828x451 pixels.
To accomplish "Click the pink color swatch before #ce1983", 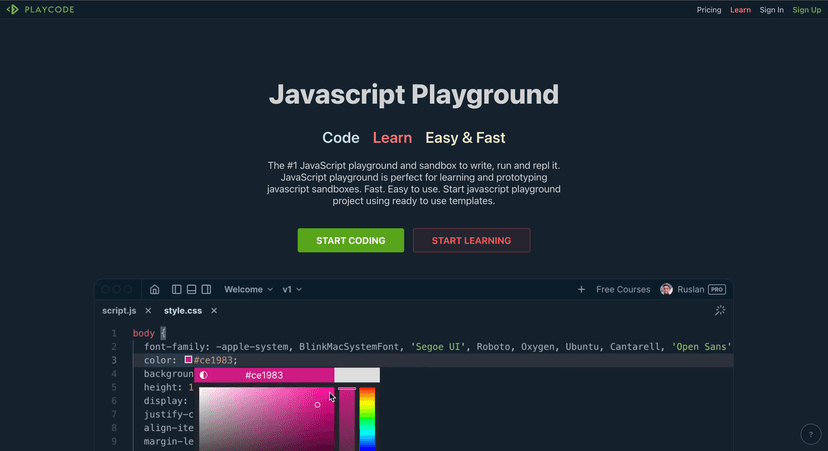I will (188, 360).
